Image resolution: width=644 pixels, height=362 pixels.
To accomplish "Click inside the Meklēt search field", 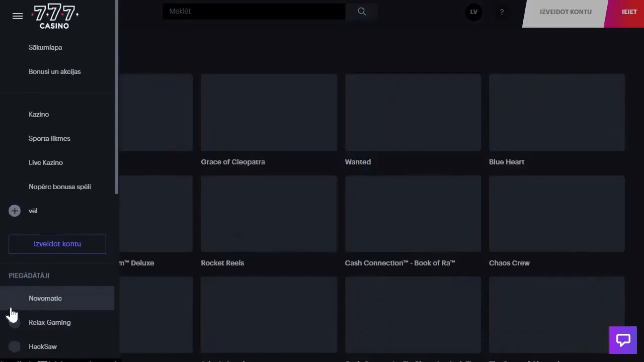I will point(254,11).
